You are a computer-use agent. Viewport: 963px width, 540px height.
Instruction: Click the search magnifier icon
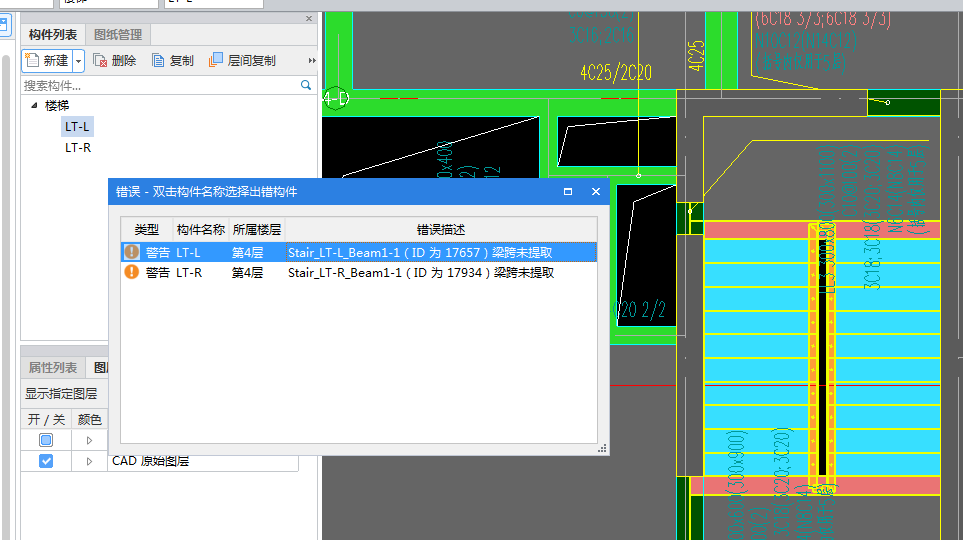305,85
